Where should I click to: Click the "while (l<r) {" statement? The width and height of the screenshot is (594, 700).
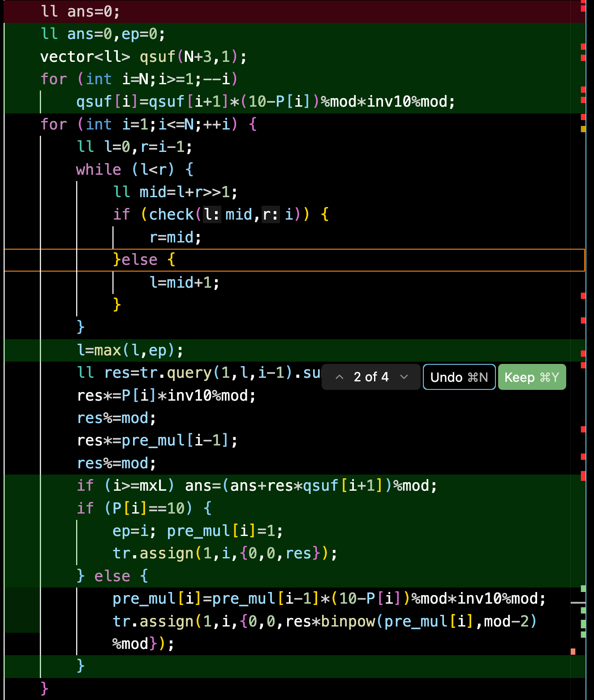click(x=134, y=169)
